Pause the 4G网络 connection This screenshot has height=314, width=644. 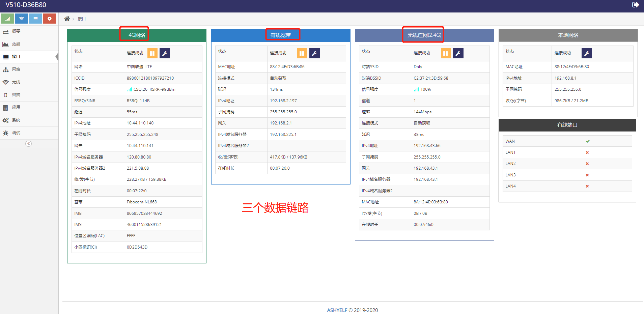pos(152,53)
